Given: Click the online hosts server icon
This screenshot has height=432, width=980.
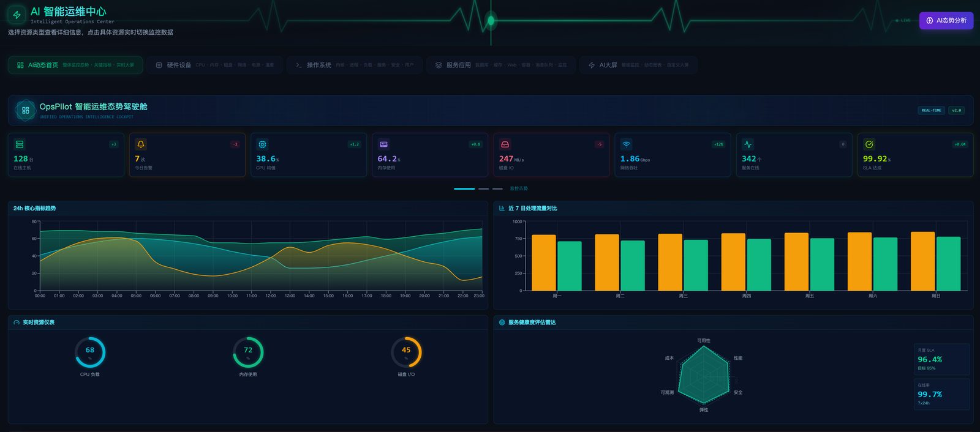Looking at the screenshot, I should point(20,144).
